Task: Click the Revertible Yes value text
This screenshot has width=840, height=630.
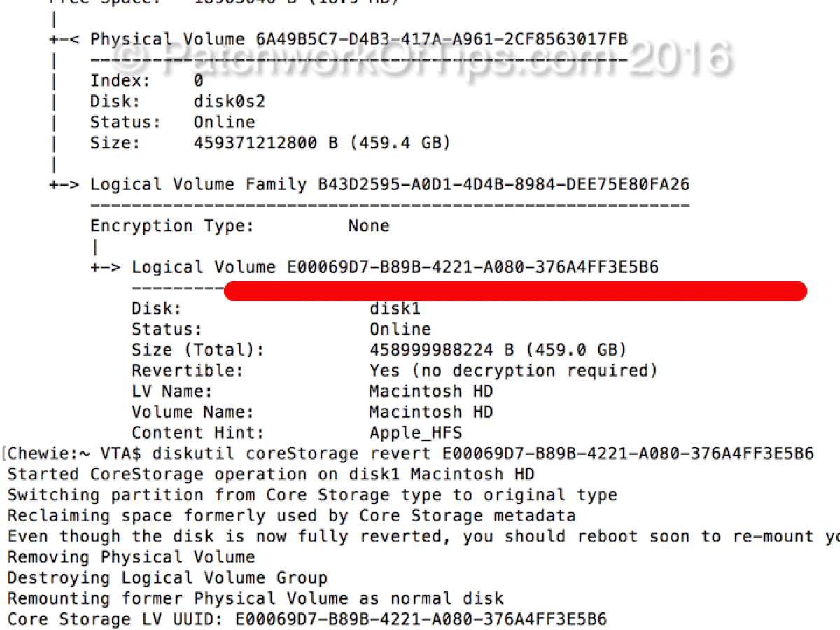Action: (513, 371)
